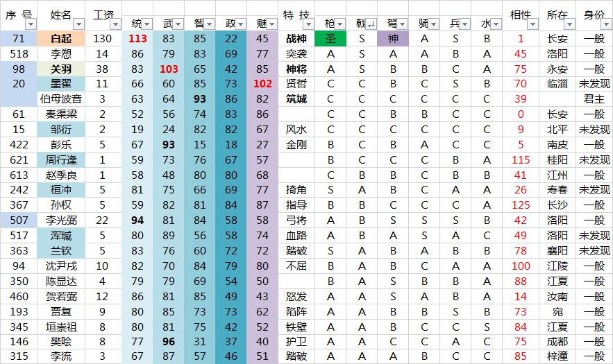Open the 枪 column filter dropdown

pos(340,24)
